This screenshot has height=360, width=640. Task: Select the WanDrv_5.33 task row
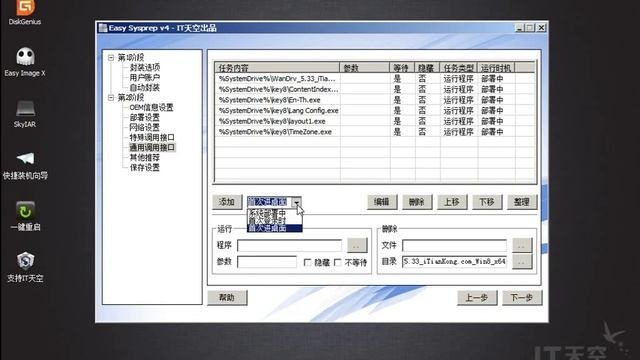[375, 79]
